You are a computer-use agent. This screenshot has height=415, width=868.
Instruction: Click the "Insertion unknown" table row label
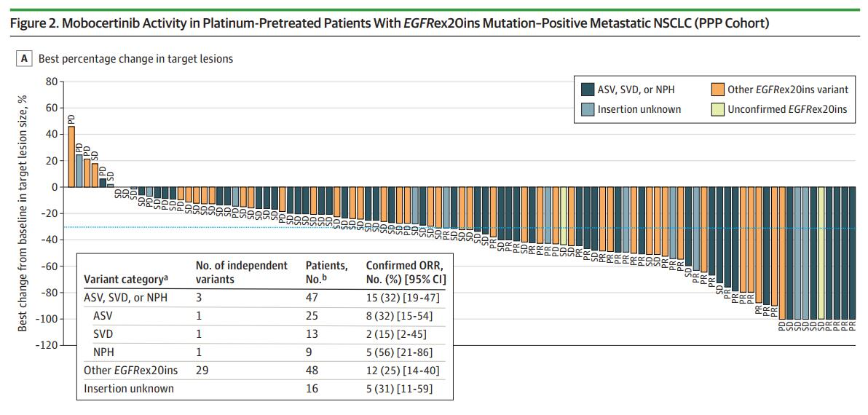[x=129, y=389]
